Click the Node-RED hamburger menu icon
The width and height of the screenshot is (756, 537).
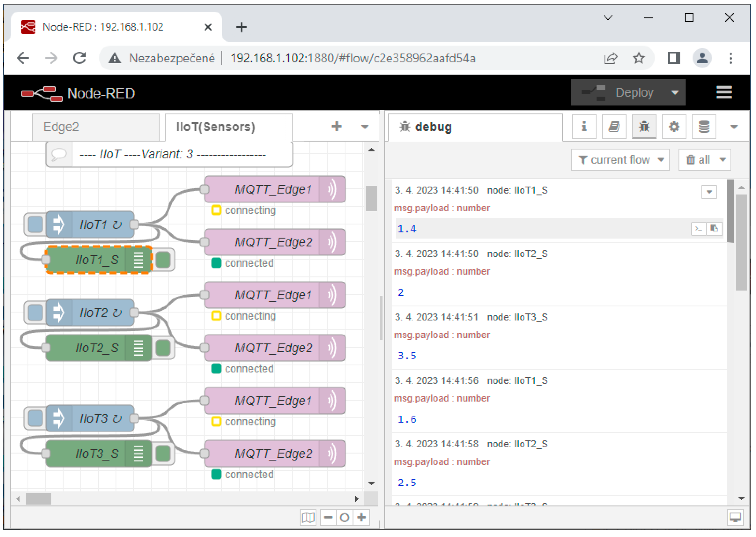pyautogui.click(x=724, y=92)
